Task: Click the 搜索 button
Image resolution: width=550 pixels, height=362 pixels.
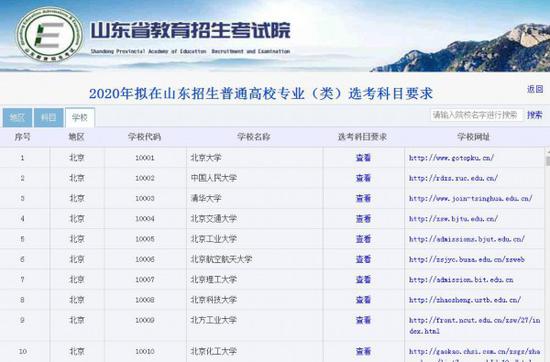Action: [x=535, y=115]
